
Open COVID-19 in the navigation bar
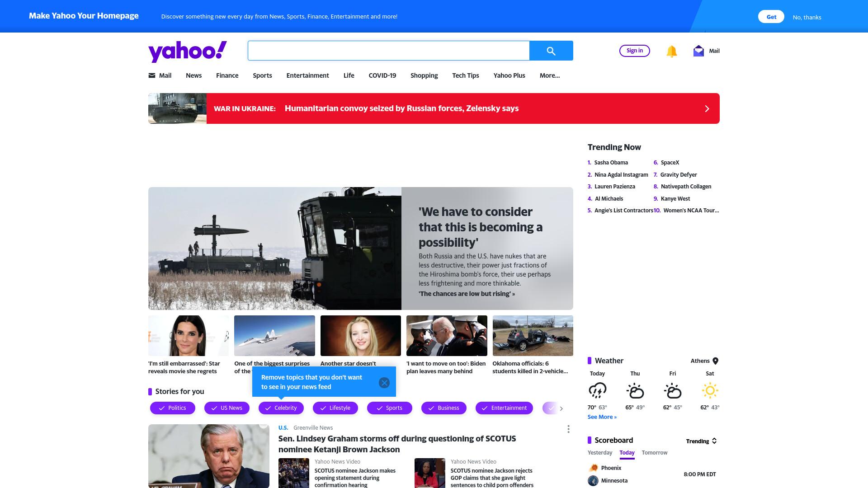click(x=382, y=75)
